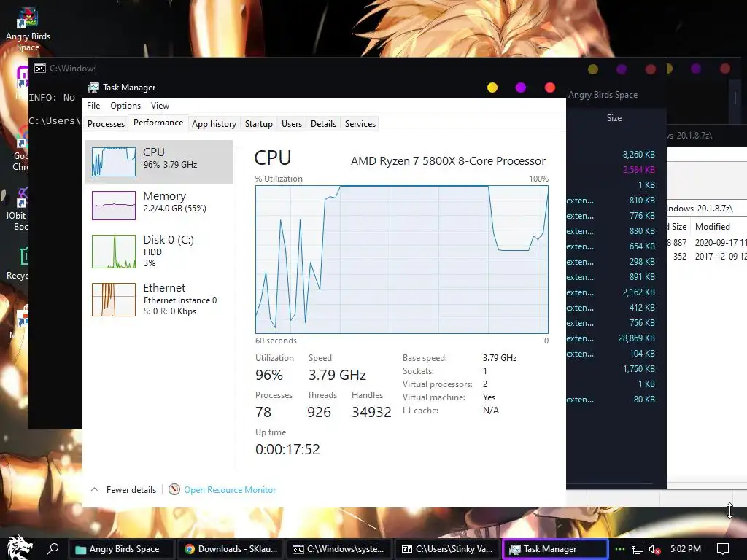Click the CPU utilization graph area
Screen dimensions: 747x560
tap(402, 260)
